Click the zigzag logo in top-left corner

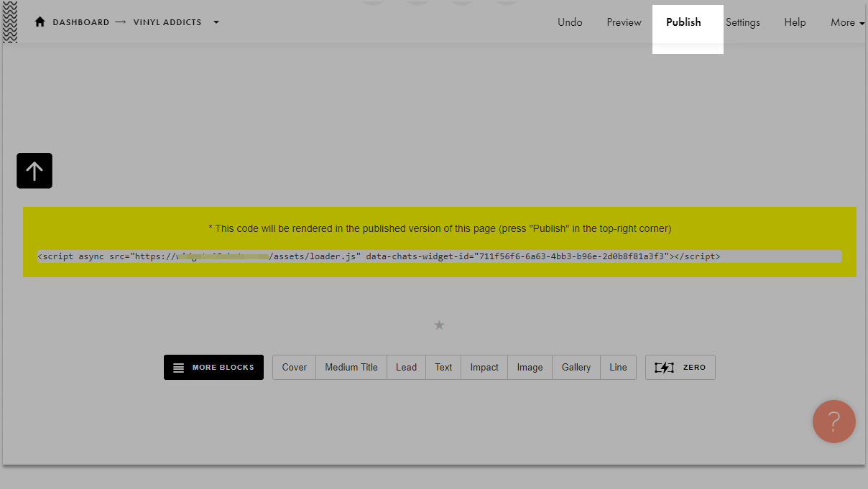(x=10, y=22)
